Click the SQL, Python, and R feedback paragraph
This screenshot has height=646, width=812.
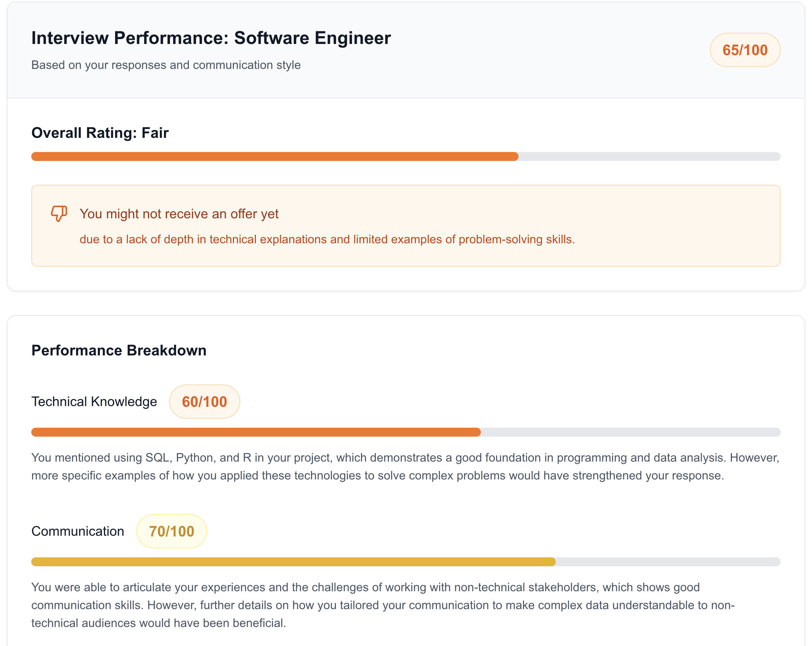pos(405,466)
